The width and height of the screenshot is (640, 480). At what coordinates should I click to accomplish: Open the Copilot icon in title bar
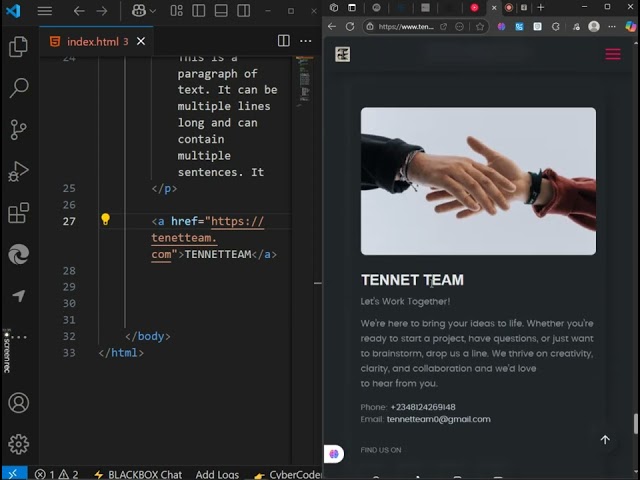tap(138, 11)
